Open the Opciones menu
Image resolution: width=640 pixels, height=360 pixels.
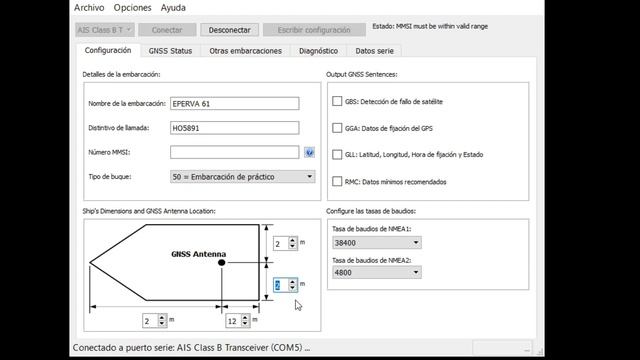pyautogui.click(x=132, y=8)
